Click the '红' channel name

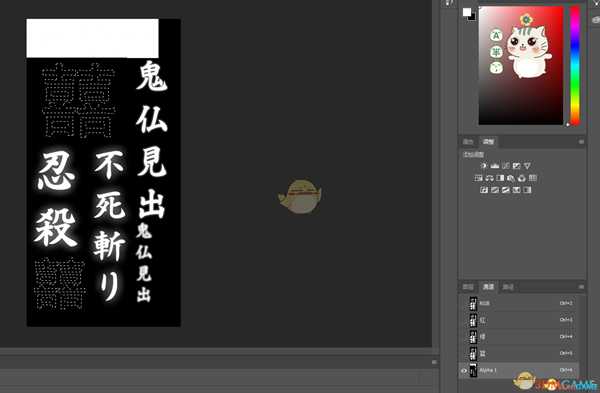coord(483,320)
